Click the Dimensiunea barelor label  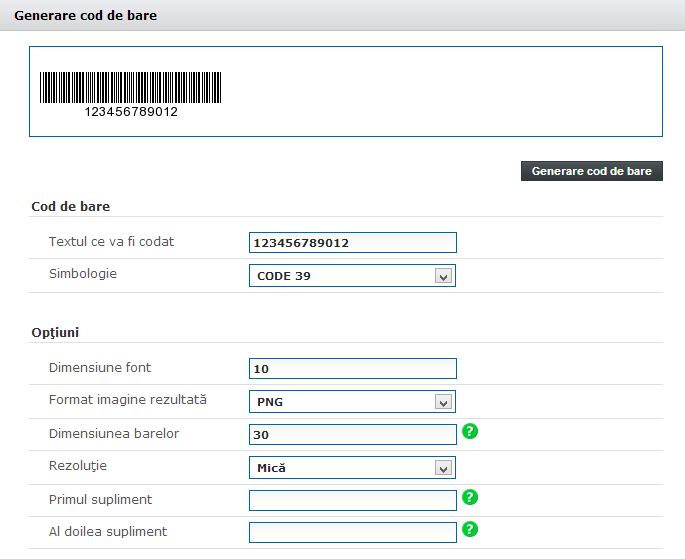point(114,434)
